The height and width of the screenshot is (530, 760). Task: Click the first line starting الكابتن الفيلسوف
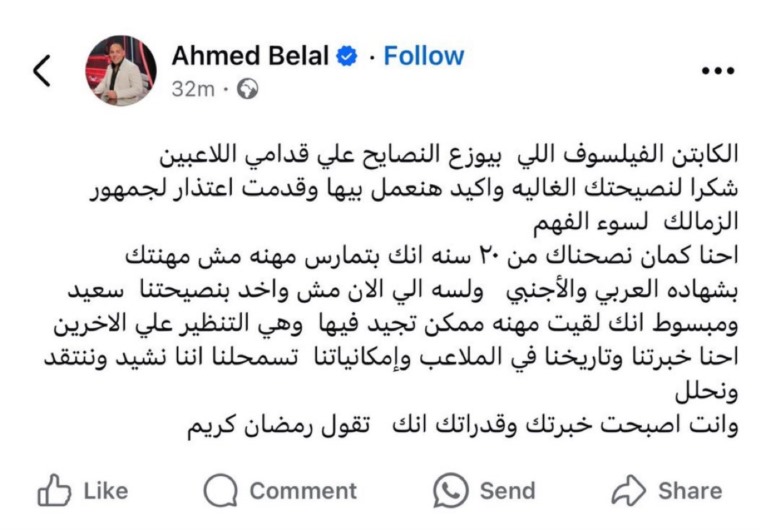click(x=449, y=155)
